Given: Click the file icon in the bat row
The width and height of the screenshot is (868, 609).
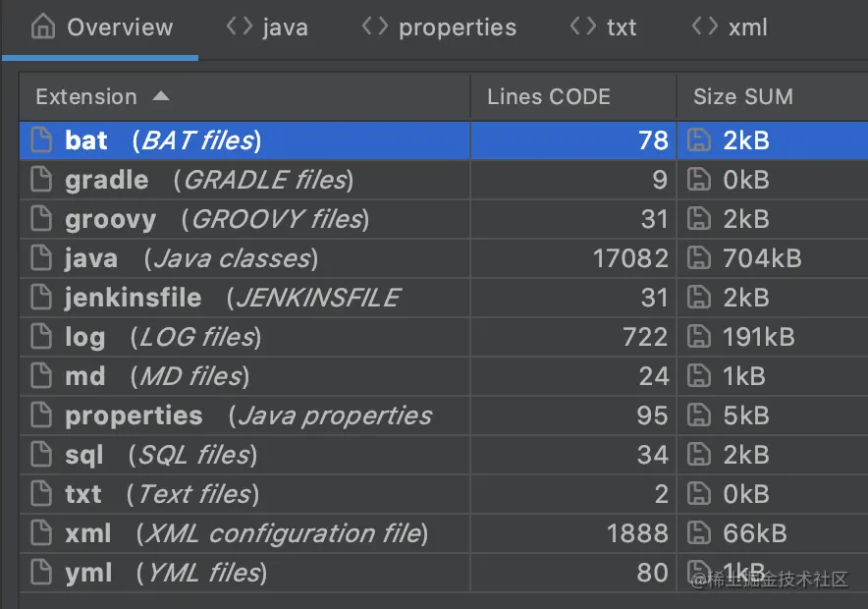Looking at the screenshot, I should [41, 139].
